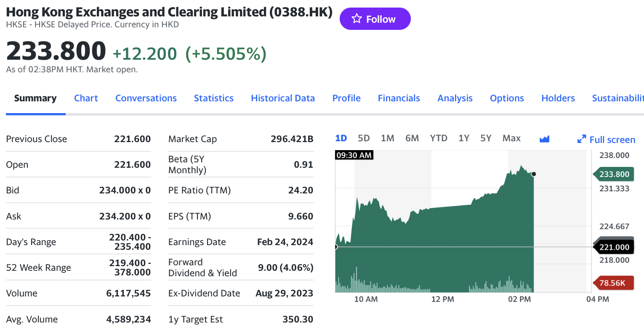The height and width of the screenshot is (333, 644).
Task: Show the Max chart range
Action: click(511, 138)
